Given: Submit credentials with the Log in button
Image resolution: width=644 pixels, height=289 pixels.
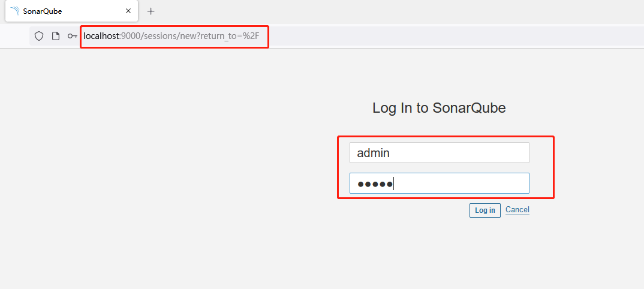Looking at the screenshot, I should point(485,210).
